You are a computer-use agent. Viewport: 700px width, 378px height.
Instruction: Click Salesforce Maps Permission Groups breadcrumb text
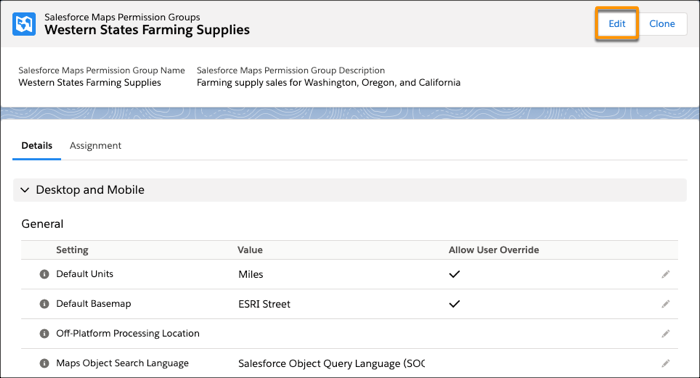coord(122,17)
